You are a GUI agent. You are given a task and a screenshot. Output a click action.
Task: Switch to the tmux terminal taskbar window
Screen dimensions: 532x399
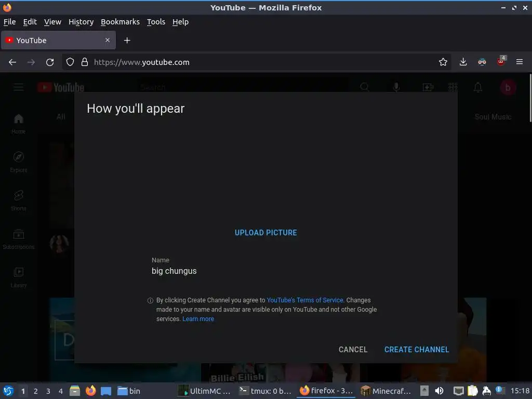click(265, 391)
